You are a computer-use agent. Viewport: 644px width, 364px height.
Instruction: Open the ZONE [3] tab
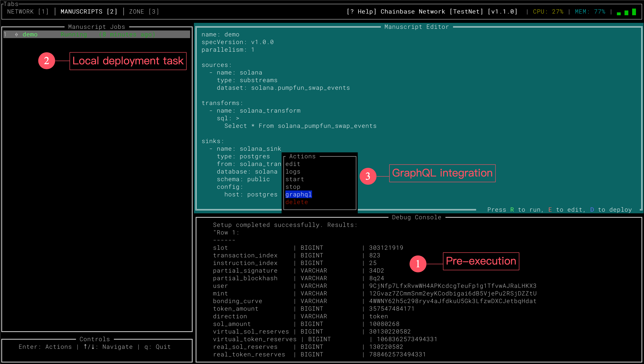pyautogui.click(x=144, y=11)
